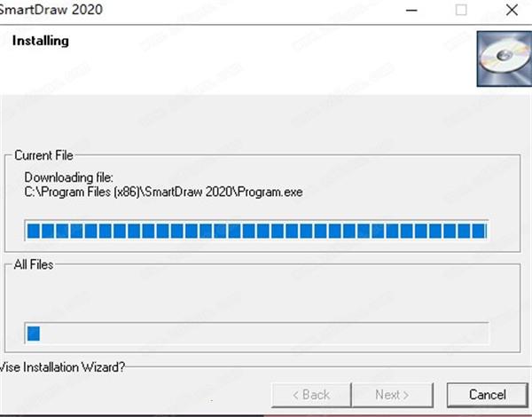The height and width of the screenshot is (417, 532).
Task: Click the All Files group label
Action: (34, 264)
